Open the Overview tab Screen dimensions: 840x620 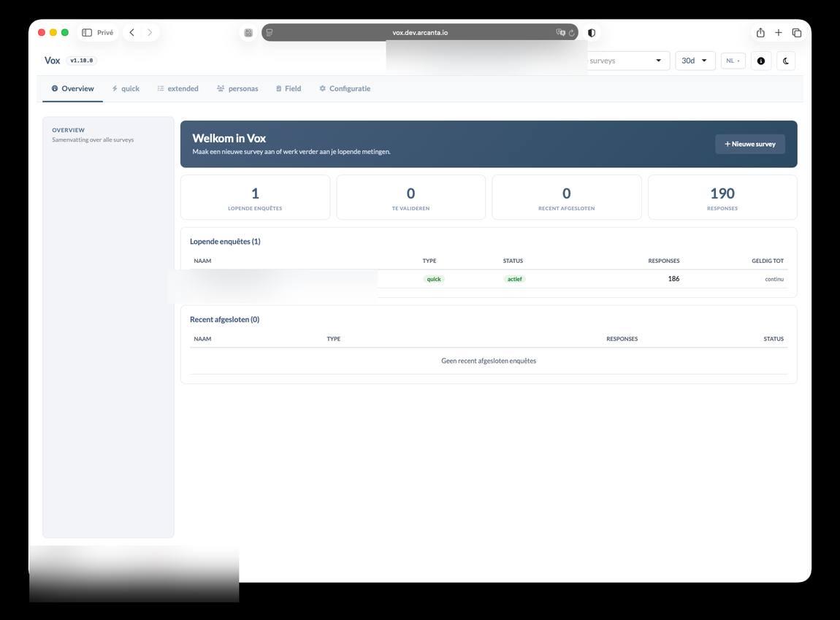pos(72,89)
